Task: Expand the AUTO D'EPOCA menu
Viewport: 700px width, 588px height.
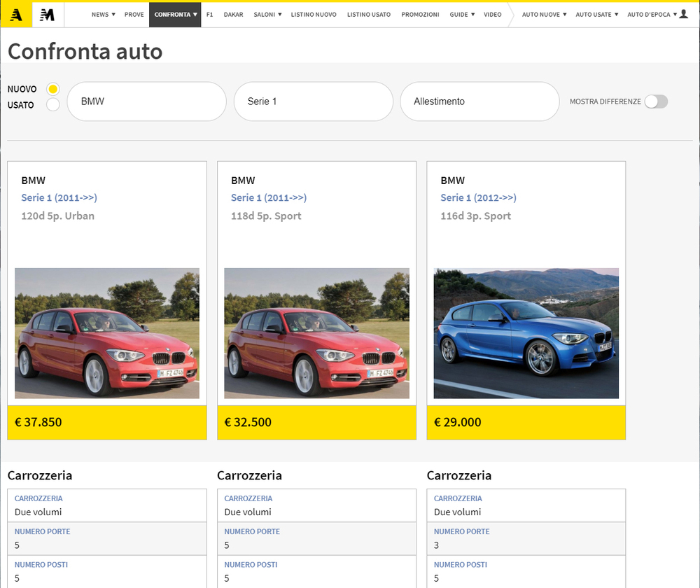Action: point(652,15)
